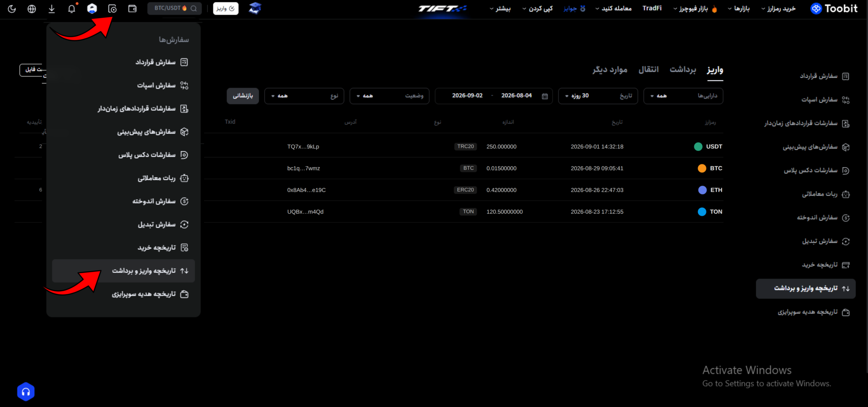Expand the بیشتر more menu
The width and height of the screenshot is (868, 407).
pos(500,8)
